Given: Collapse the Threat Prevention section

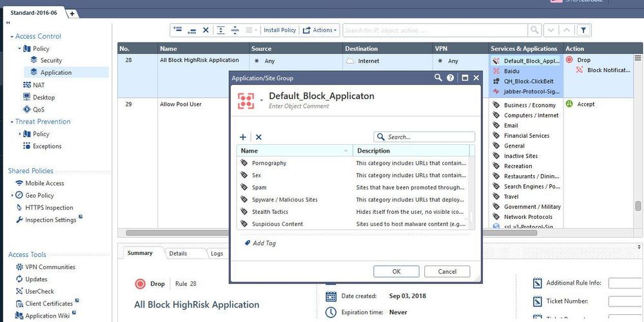Looking at the screenshot, I should click(x=12, y=122).
